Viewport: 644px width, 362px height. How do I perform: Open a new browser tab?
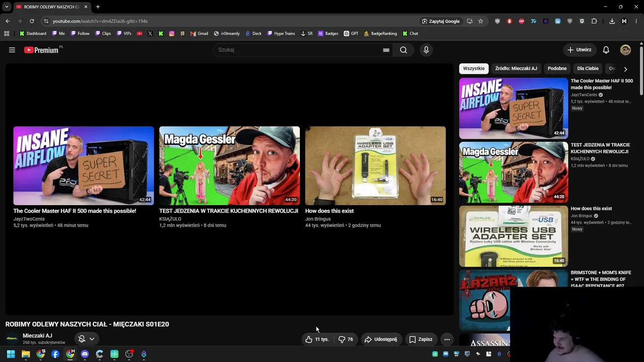tap(98, 7)
